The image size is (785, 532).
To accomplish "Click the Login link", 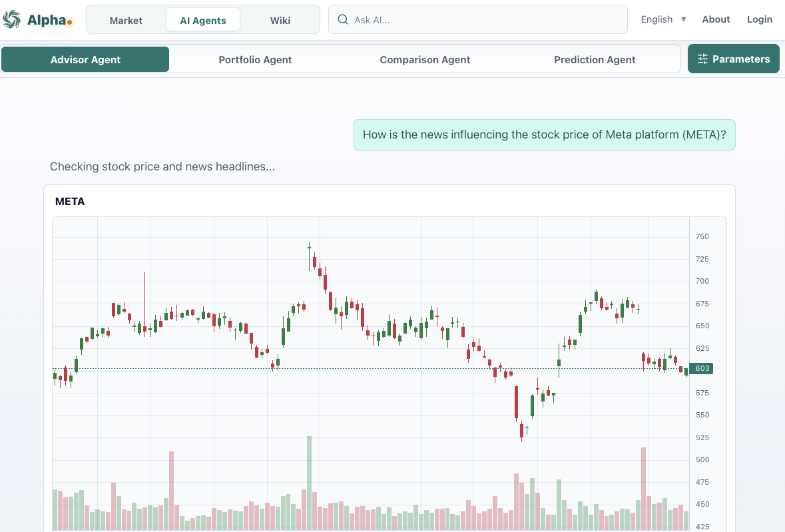I will (760, 19).
